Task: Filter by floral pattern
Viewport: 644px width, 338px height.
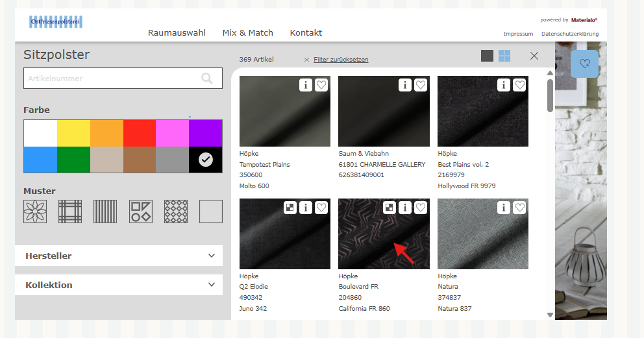Action: click(35, 211)
